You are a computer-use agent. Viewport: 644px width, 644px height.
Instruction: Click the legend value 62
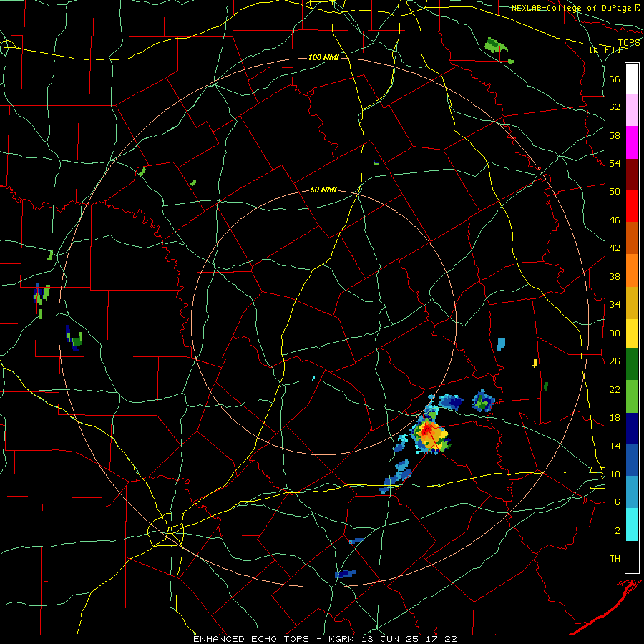coord(615,107)
